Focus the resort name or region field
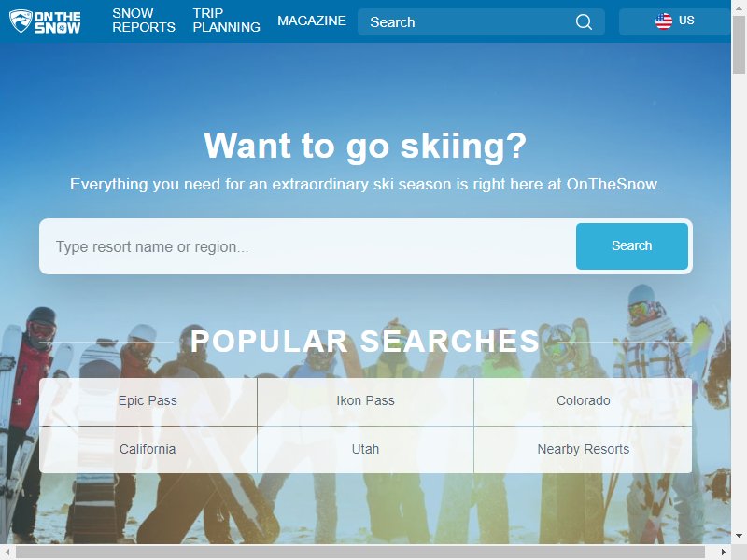This screenshot has height=560, width=747. pyautogui.click(x=308, y=246)
